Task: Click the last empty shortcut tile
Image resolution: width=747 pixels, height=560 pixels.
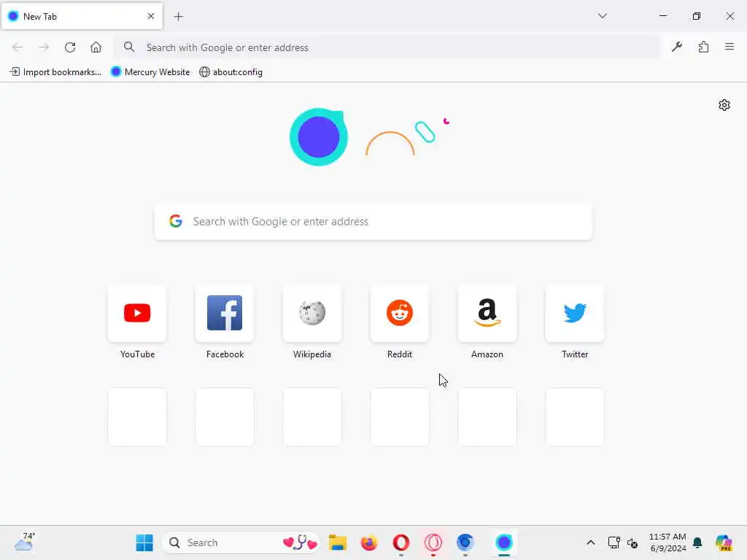Action: (575, 417)
